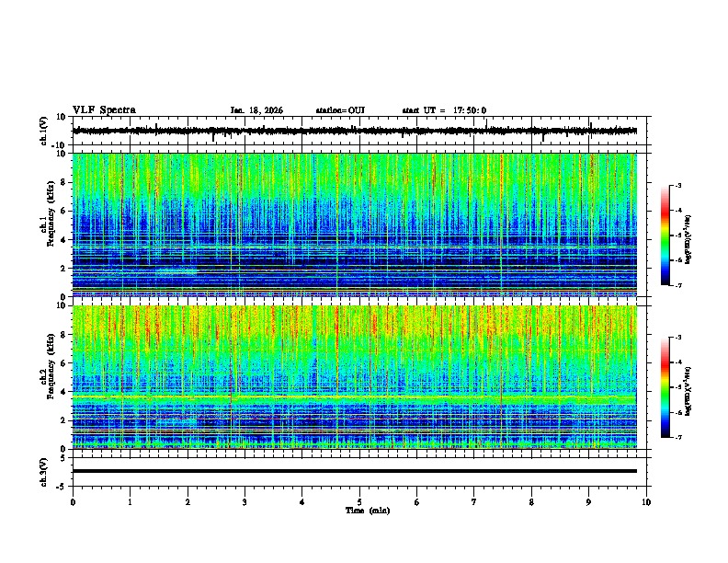
Task: Click the "Time (min)" x-axis label
Action: tap(368, 511)
